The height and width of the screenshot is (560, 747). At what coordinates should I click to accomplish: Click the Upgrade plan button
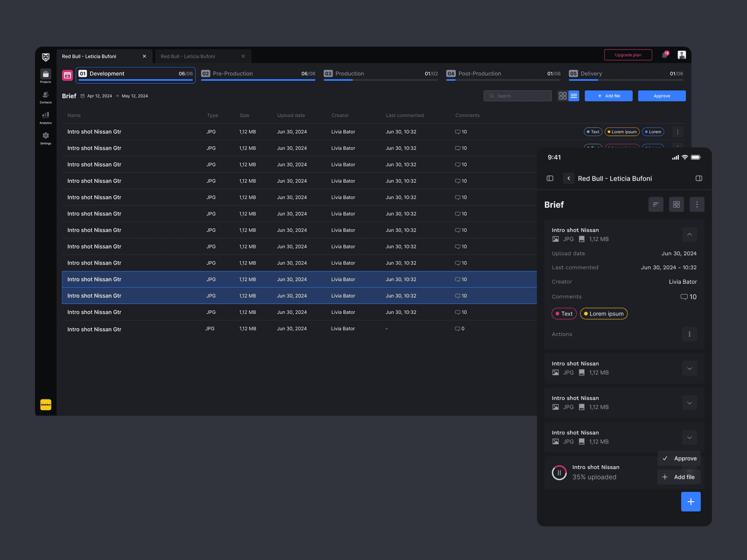pyautogui.click(x=628, y=55)
